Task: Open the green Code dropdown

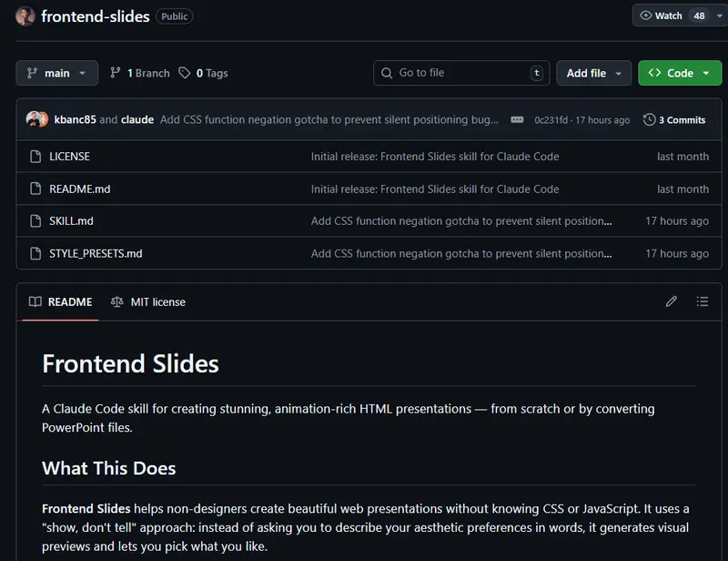Action: (680, 73)
